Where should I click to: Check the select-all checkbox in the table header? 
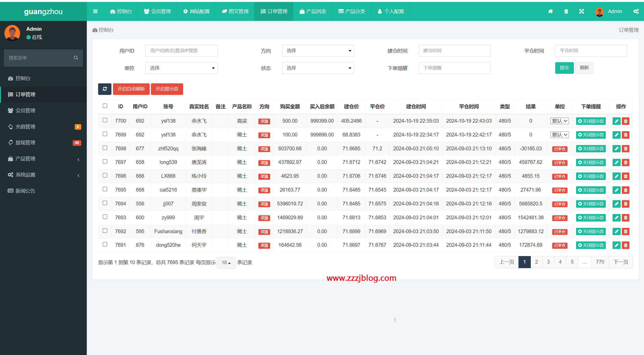pos(105,106)
